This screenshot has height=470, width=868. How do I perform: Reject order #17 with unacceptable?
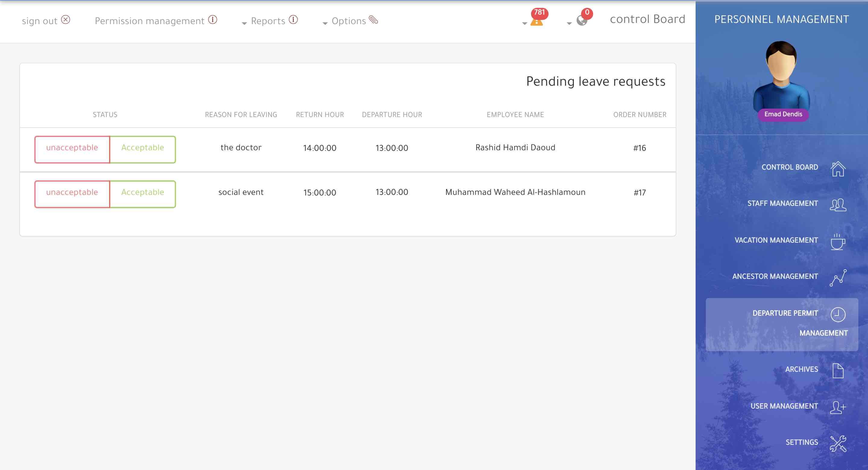pos(72,194)
